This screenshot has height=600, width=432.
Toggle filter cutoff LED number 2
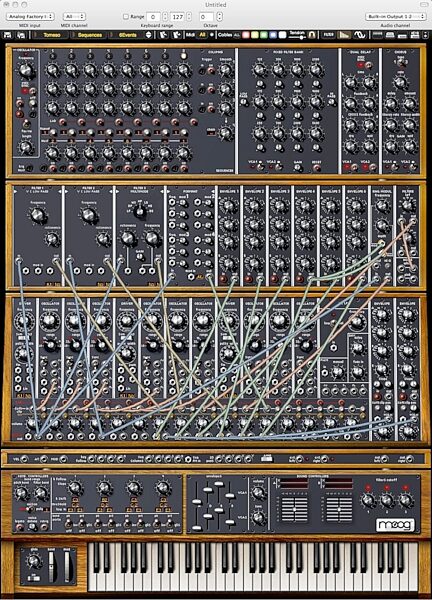(387, 488)
